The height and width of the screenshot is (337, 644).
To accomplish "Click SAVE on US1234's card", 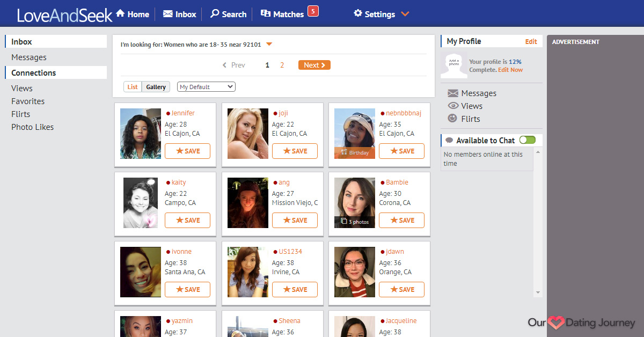I will [x=295, y=290].
